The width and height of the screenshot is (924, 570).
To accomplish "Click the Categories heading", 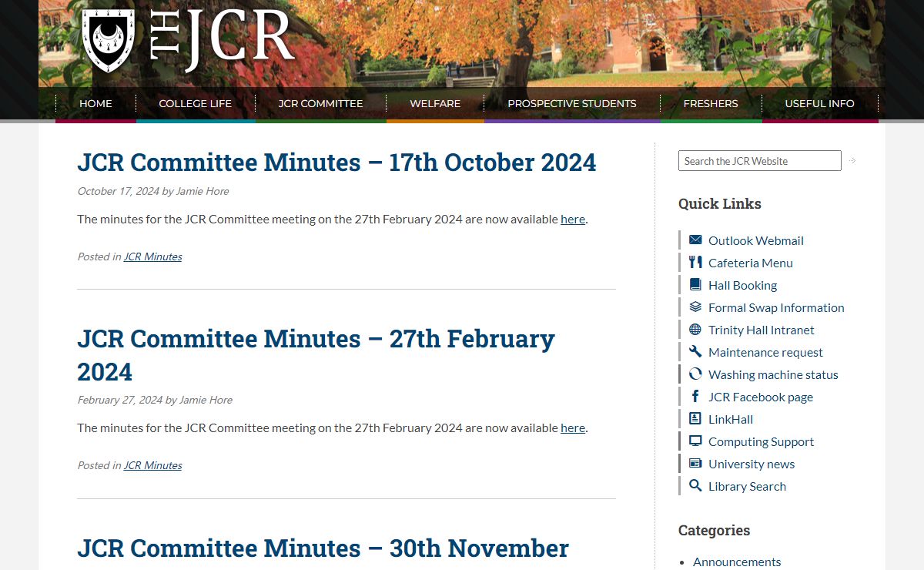I will 714,530.
